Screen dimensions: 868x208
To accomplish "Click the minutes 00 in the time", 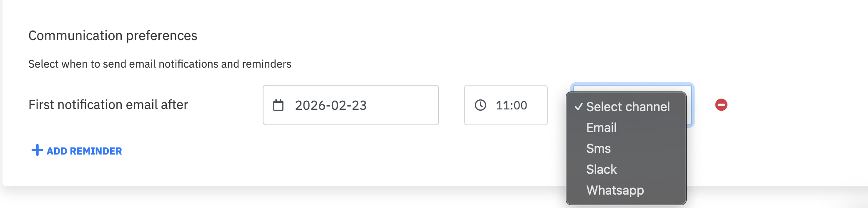I will click(x=520, y=105).
